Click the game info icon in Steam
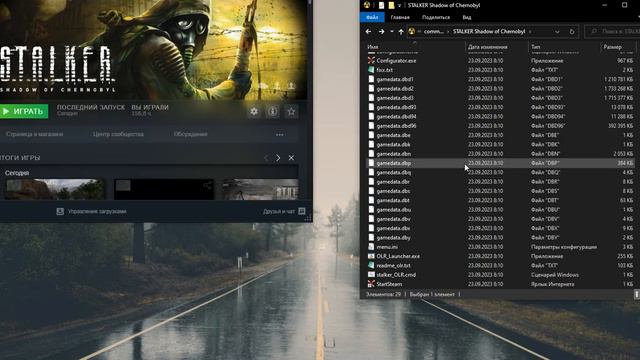The image size is (640, 360). tap(273, 111)
